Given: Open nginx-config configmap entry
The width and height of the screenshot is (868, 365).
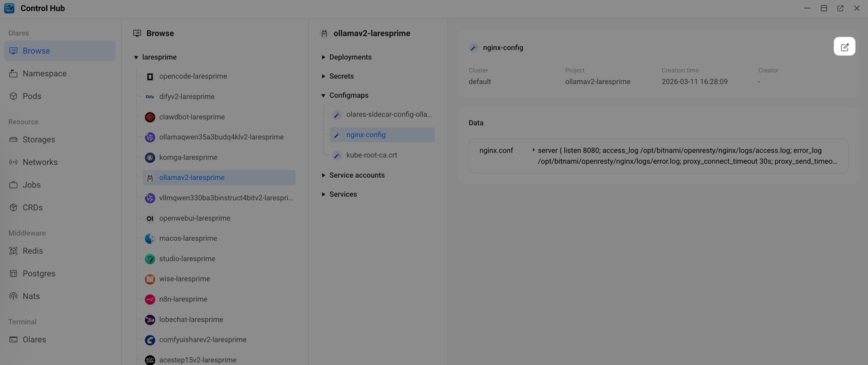Looking at the screenshot, I should pos(382,135).
